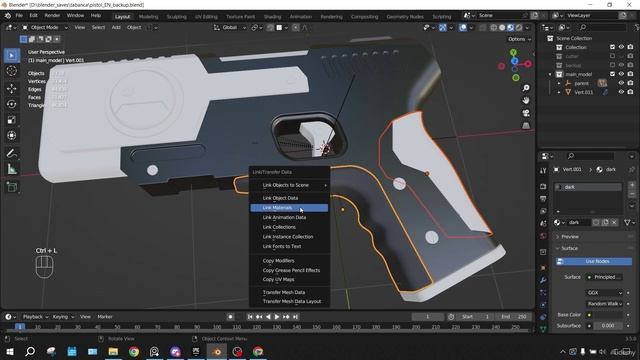Toggle snapping magnet in viewport header
The width and height of the screenshot is (640, 360).
pos(270,27)
